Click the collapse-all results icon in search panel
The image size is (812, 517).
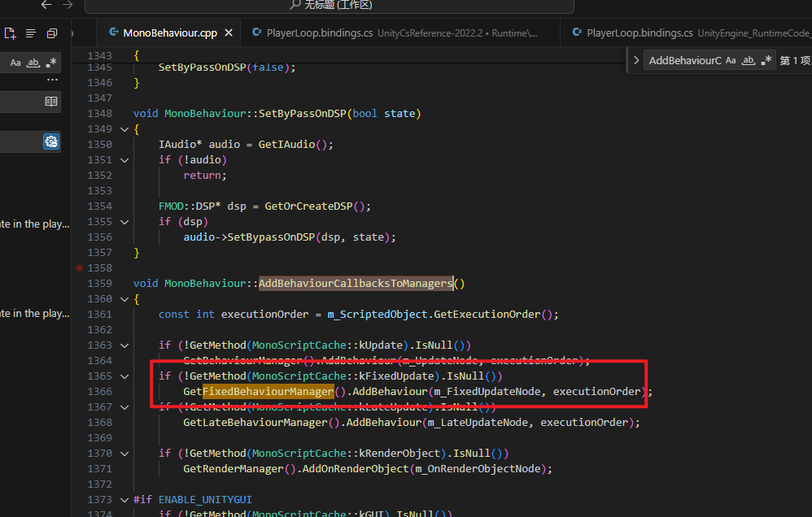52,33
